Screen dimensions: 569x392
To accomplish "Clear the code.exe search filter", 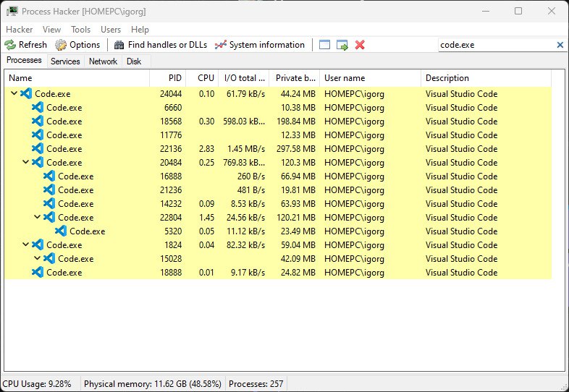I will tap(560, 45).
